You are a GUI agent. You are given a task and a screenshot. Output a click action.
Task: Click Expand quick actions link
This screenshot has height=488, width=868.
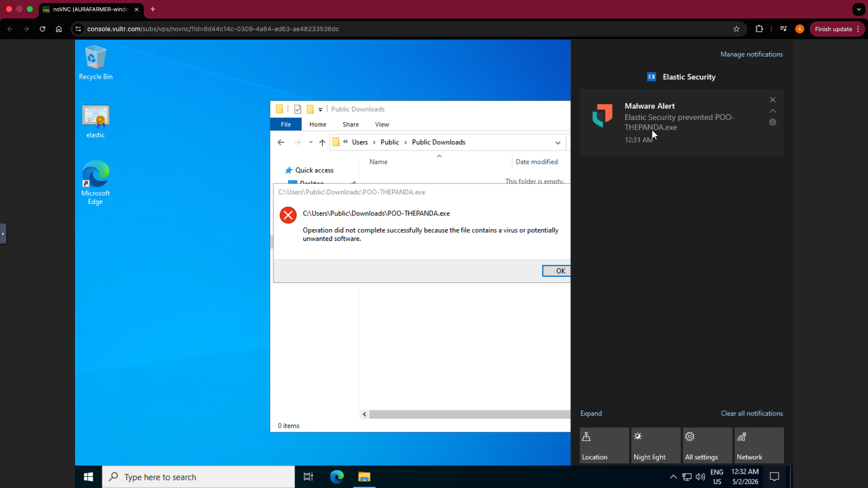(x=591, y=413)
